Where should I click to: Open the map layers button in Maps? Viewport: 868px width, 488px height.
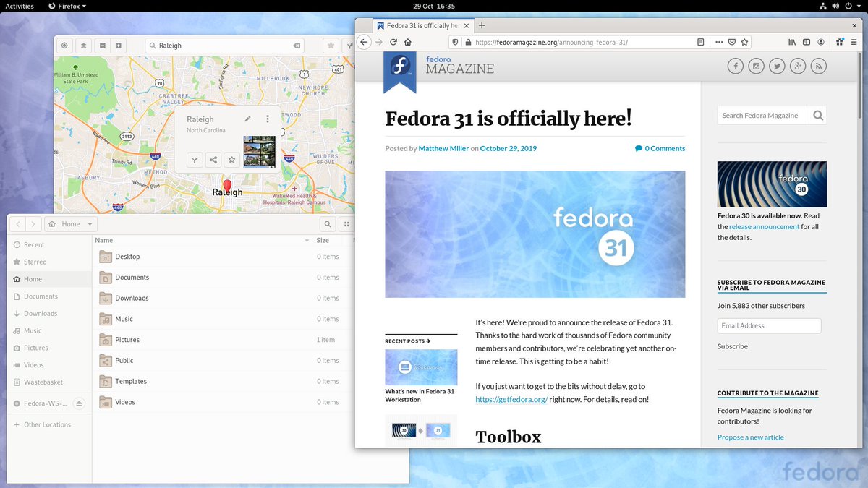pyautogui.click(x=83, y=46)
